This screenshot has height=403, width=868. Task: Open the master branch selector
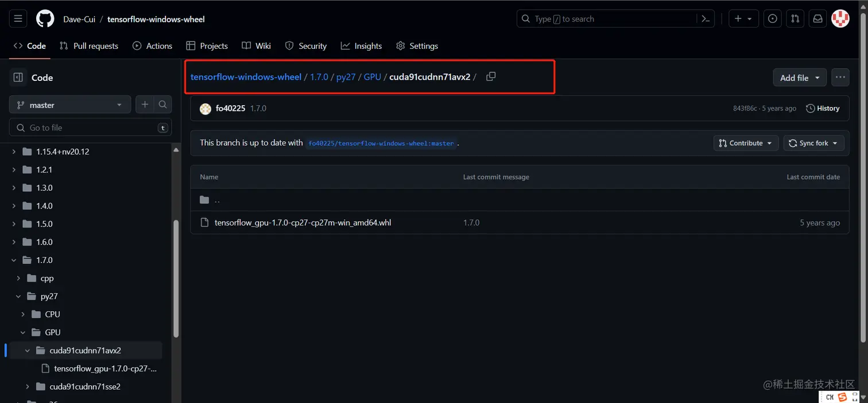click(70, 105)
